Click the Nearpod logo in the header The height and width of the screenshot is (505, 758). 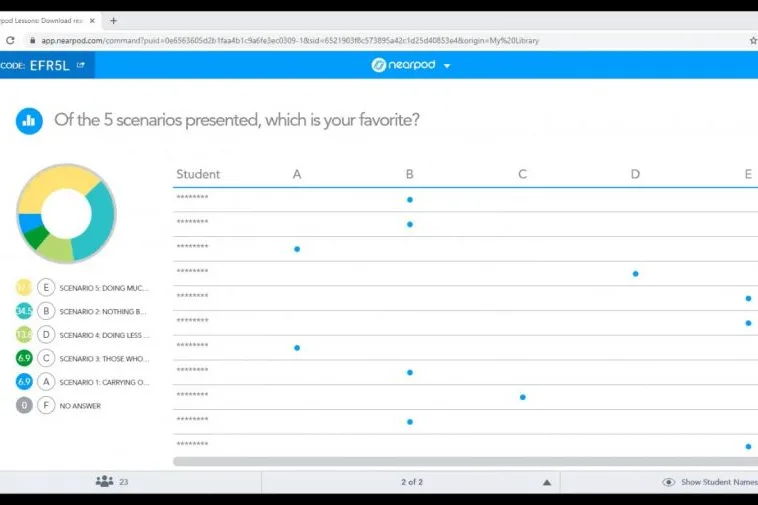point(404,65)
